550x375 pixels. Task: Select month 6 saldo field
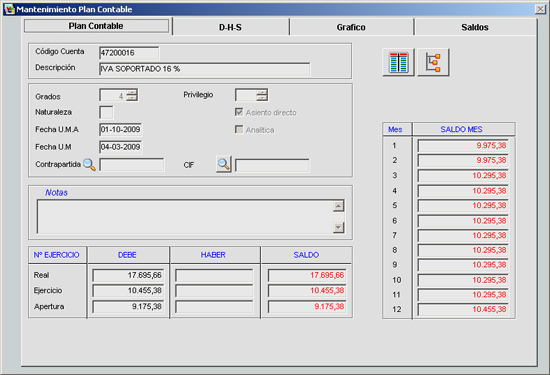pos(463,221)
